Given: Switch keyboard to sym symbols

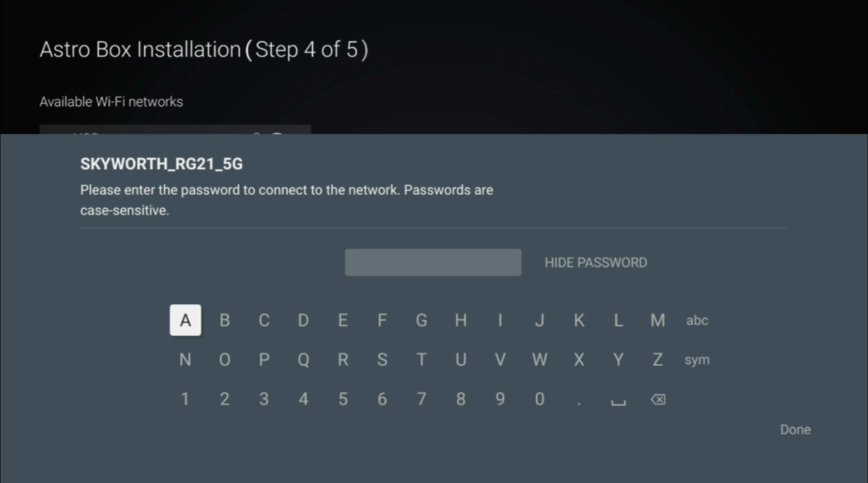Looking at the screenshot, I should tap(696, 360).
